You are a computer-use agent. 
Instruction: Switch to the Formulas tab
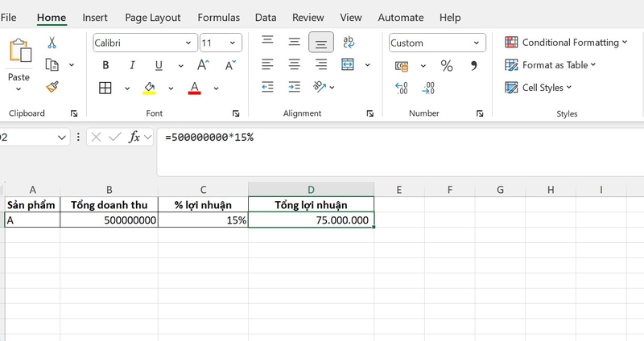(218, 18)
